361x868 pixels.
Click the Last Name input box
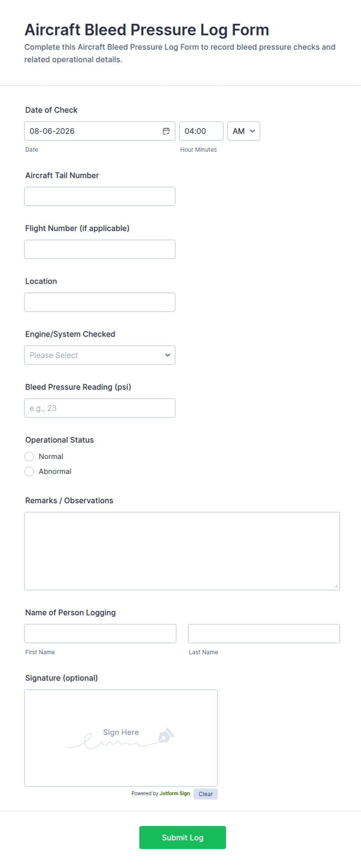(x=264, y=634)
